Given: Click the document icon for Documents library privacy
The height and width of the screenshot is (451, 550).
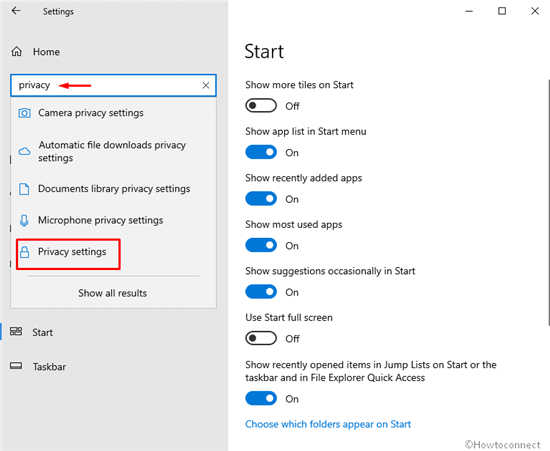Looking at the screenshot, I should pos(24,189).
